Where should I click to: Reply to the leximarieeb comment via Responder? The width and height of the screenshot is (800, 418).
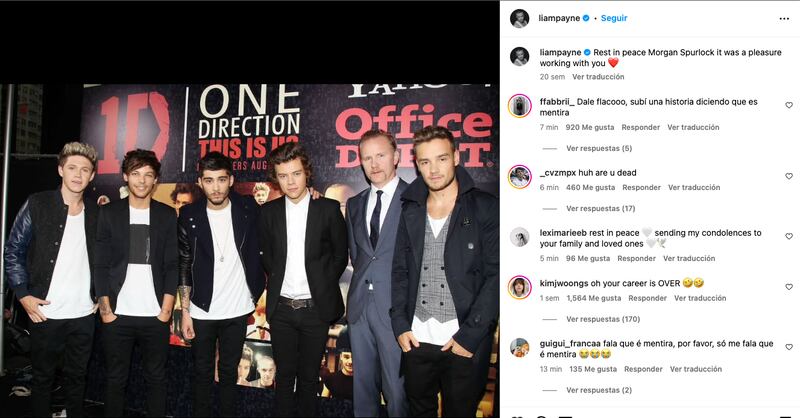coord(636,259)
